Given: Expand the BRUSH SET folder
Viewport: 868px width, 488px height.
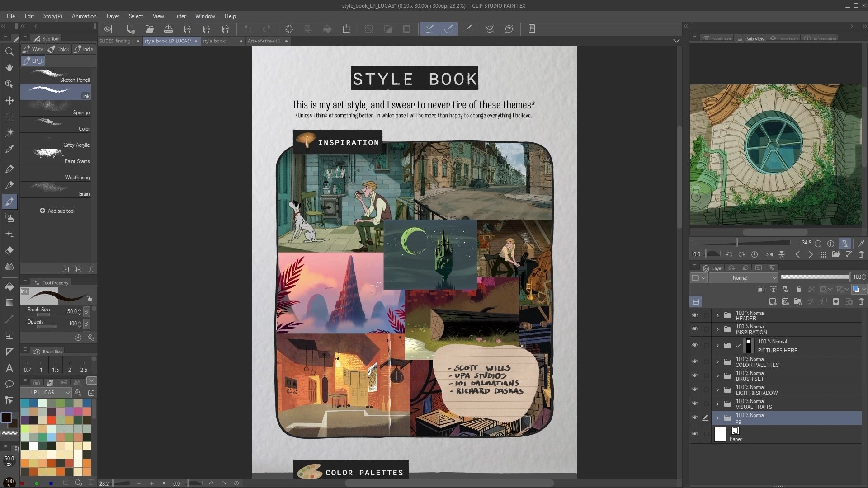Looking at the screenshot, I should [717, 376].
